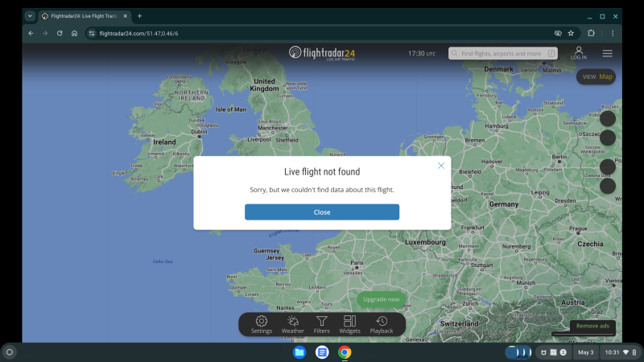Image resolution: width=644 pixels, height=362 pixels.
Task: Open the Filters funnel tool
Action: (x=321, y=324)
